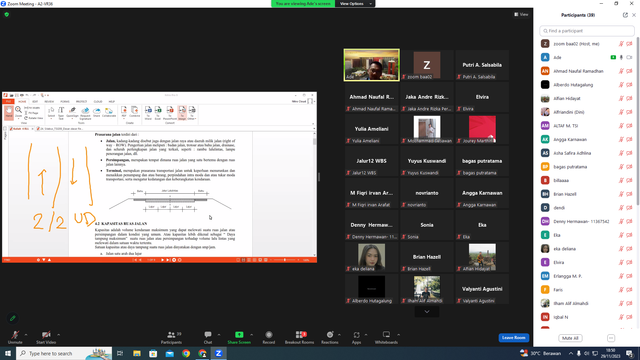Select the HOME ribbon tab in the PDF editor
Screen dimensions: 640x360
click(22, 102)
